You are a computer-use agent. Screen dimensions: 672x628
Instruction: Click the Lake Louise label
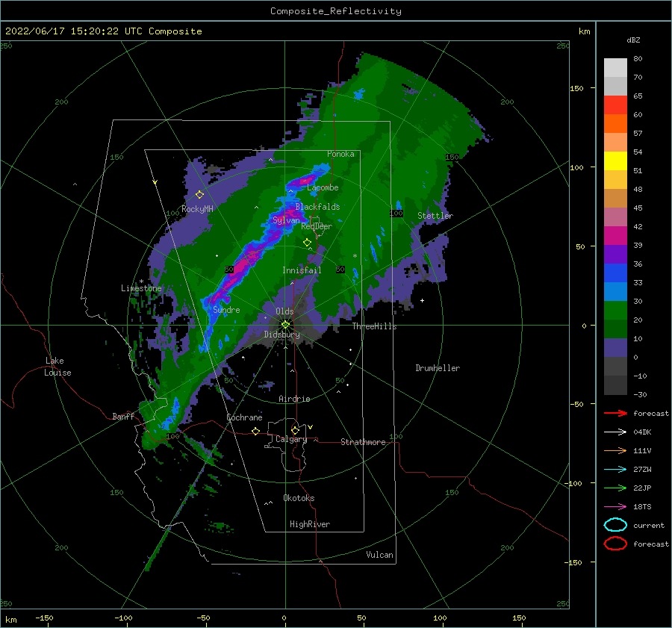(x=57, y=367)
